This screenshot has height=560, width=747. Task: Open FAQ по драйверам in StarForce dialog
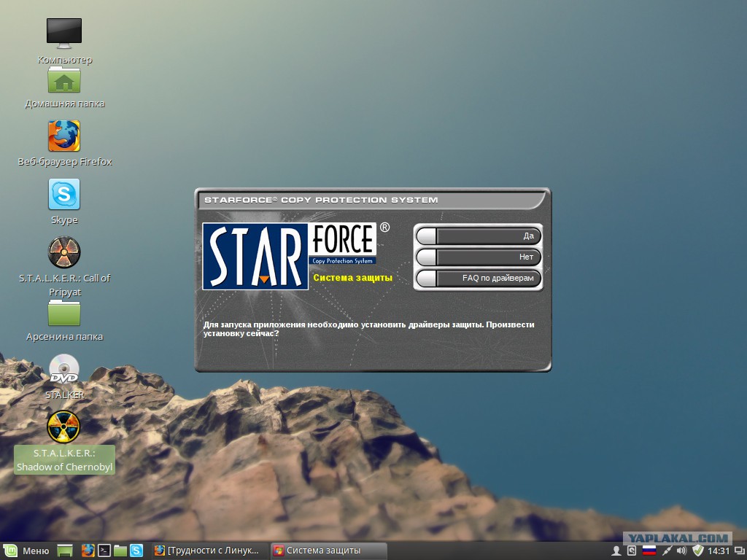[479, 278]
